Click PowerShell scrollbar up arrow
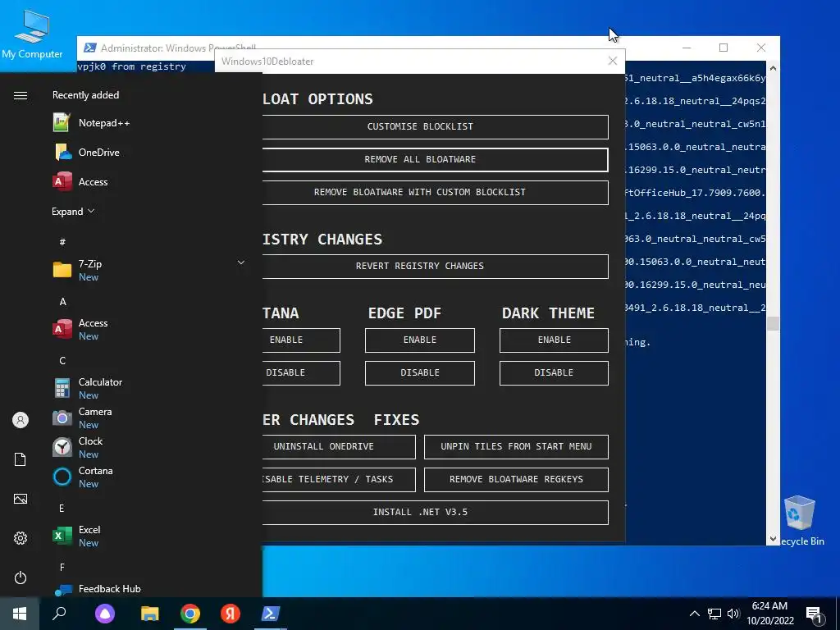The height and width of the screenshot is (630, 840). [x=773, y=68]
